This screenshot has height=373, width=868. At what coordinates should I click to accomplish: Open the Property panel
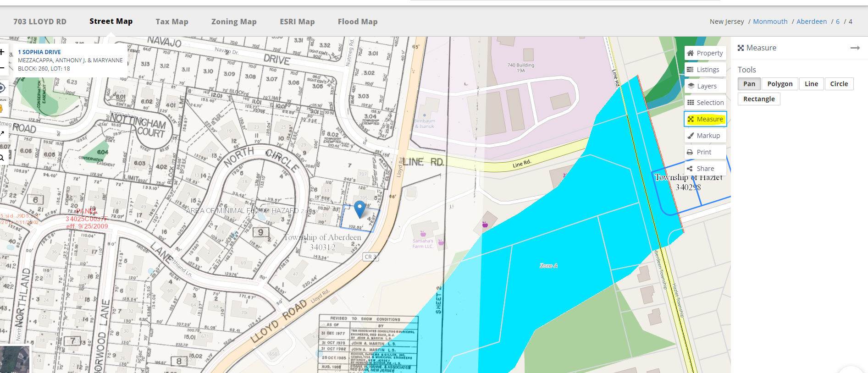tap(705, 53)
